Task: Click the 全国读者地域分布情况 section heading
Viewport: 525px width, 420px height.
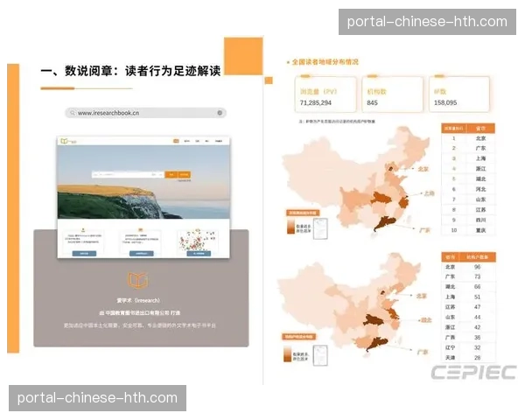Action: click(325, 62)
